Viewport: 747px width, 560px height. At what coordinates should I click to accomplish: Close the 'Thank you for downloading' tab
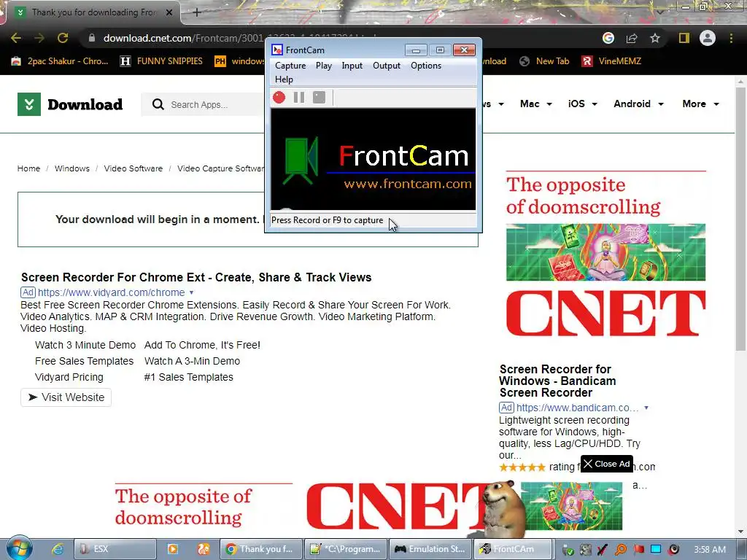(x=169, y=12)
